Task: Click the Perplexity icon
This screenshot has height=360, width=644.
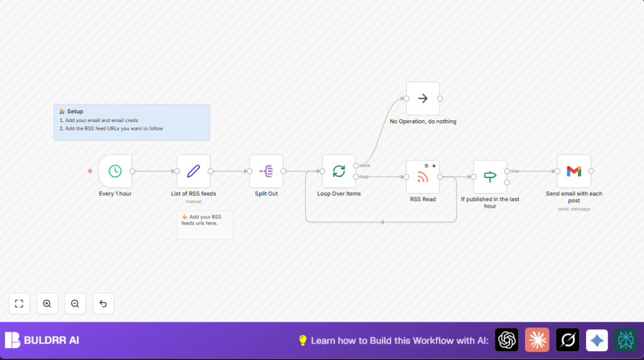Action: coord(626,340)
